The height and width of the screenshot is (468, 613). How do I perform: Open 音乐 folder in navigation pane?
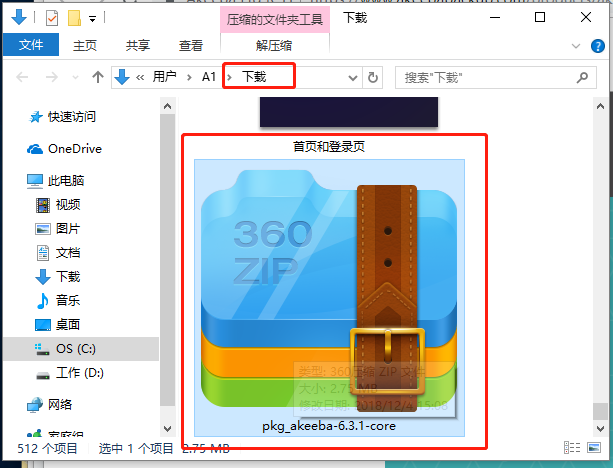(x=58, y=301)
